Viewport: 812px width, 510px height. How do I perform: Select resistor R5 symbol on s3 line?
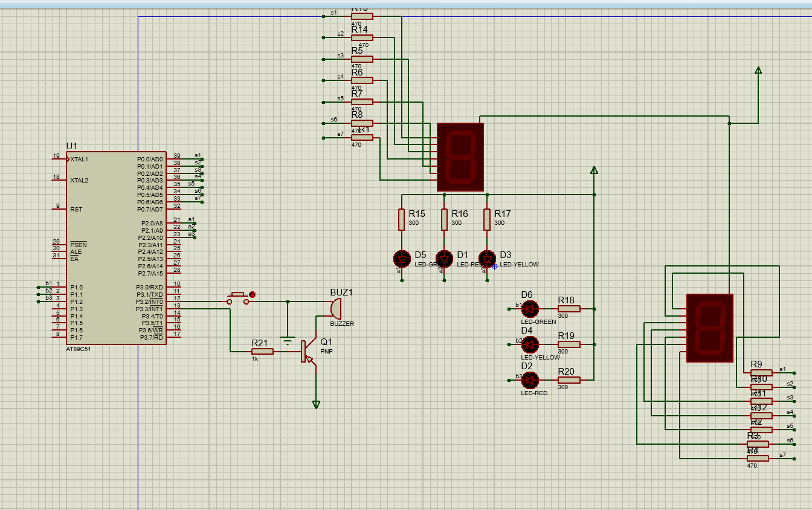362,59
